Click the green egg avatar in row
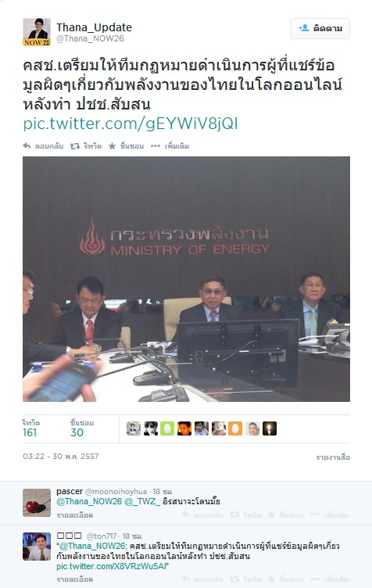The width and height of the screenshot is (372, 588). coord(167,428)
